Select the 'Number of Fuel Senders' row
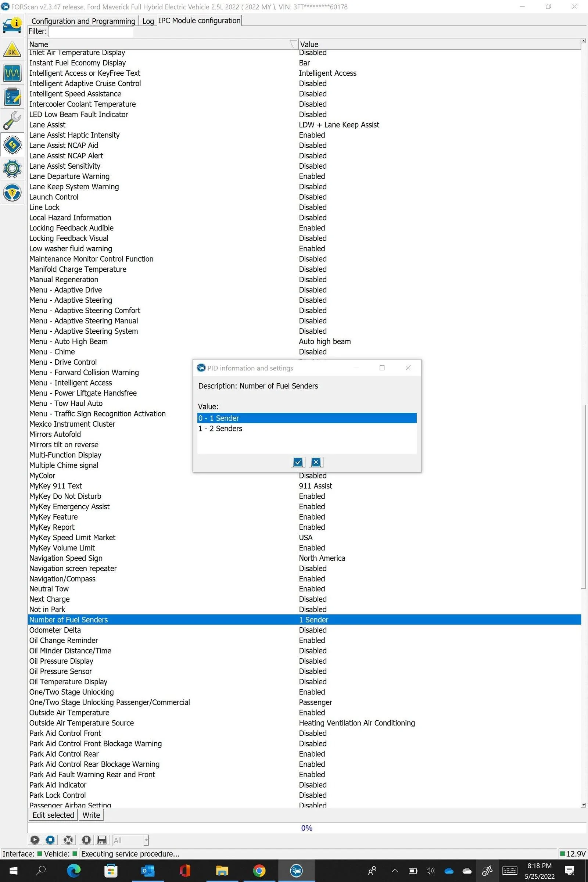588x882 pixels. pyautogui.click(x=305, y=620)
